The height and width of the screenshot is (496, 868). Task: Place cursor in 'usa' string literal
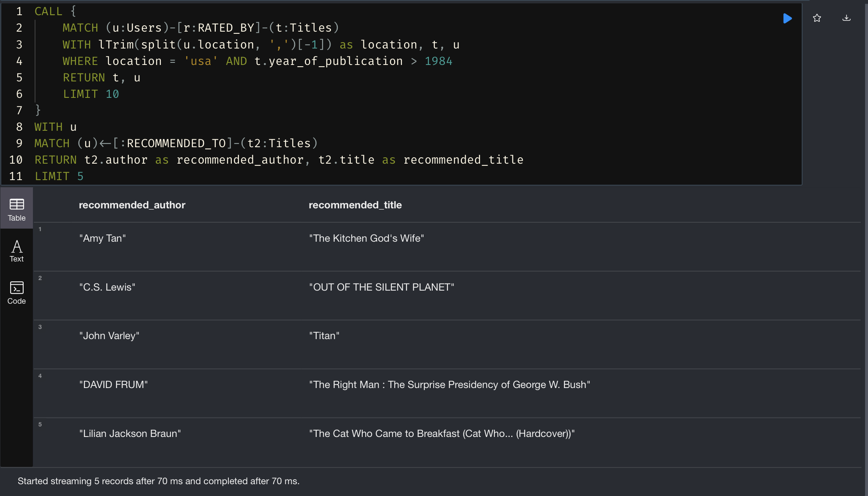[201, 61]
